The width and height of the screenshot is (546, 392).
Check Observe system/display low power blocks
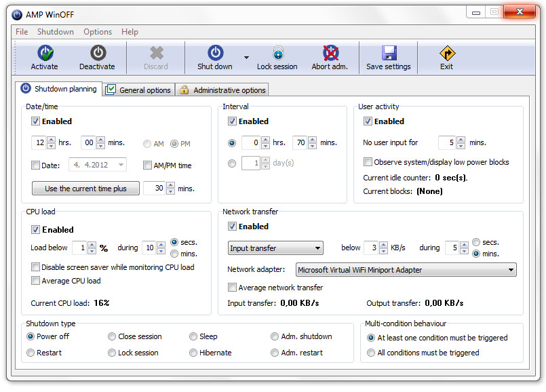(x=368, y=162)
